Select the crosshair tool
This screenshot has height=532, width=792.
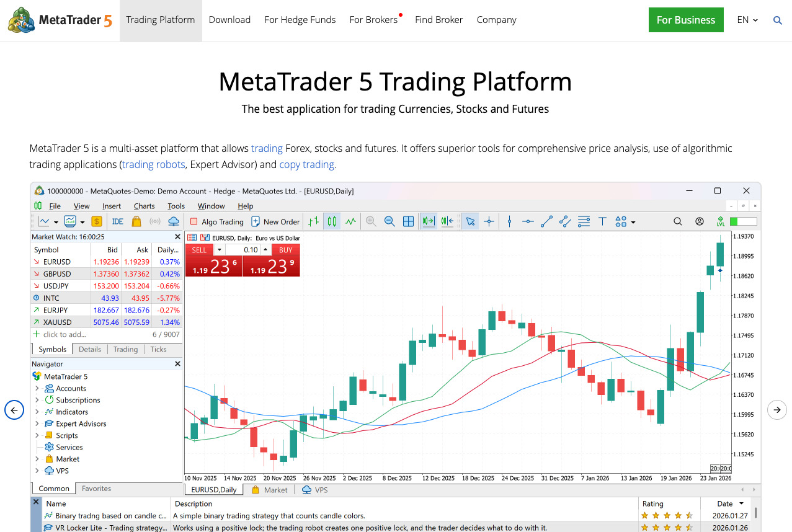[489, 221]
